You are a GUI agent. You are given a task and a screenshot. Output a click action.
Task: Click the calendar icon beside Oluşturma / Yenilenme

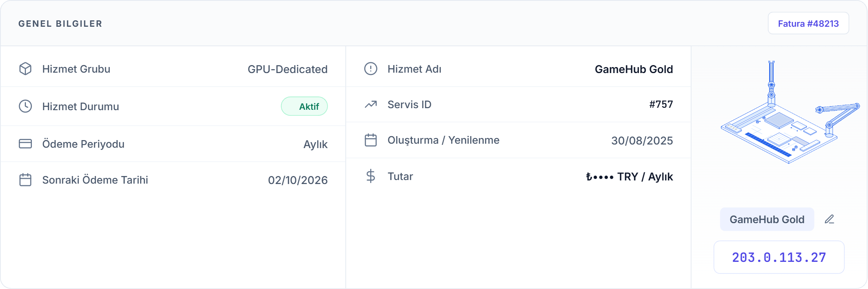(x=371, y=140)
